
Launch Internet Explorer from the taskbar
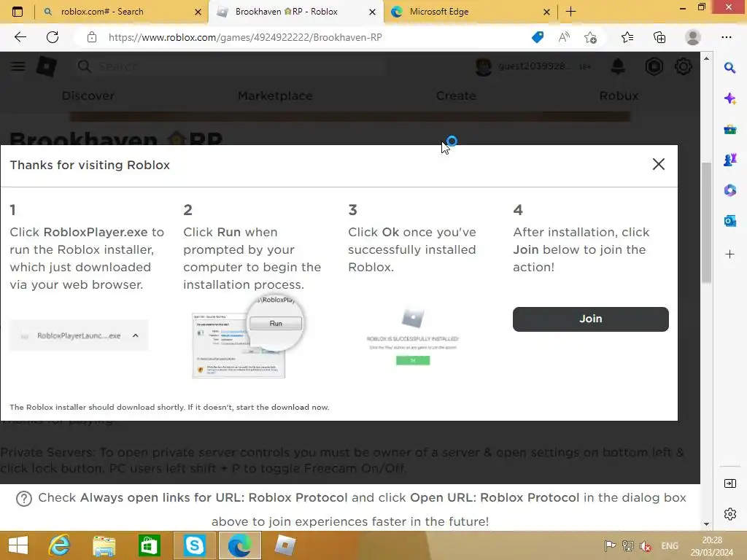pyautogui.click(x=60, y=545)
